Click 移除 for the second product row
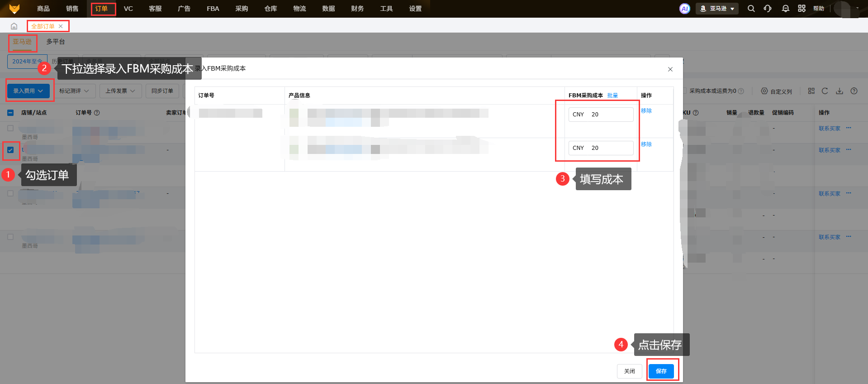The width and height of the screenshot is (868, 384). [646, 144]
